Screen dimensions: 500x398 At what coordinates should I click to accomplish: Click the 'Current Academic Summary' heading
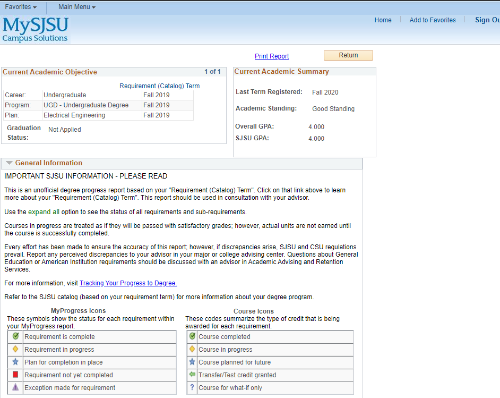tap(281, 71)
